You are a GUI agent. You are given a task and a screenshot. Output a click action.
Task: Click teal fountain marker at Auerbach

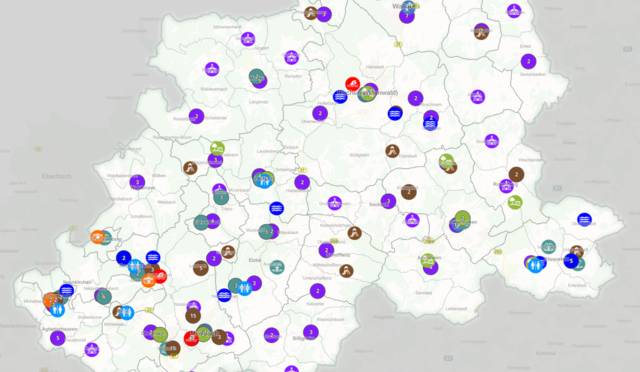pyautogui.click(x=277, y=267)
